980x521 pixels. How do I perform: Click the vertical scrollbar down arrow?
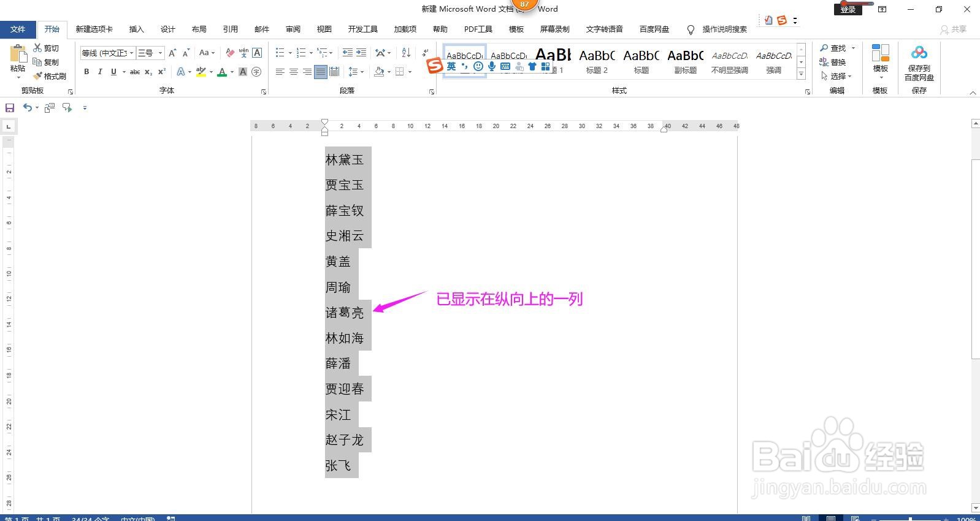coord(975,508)
